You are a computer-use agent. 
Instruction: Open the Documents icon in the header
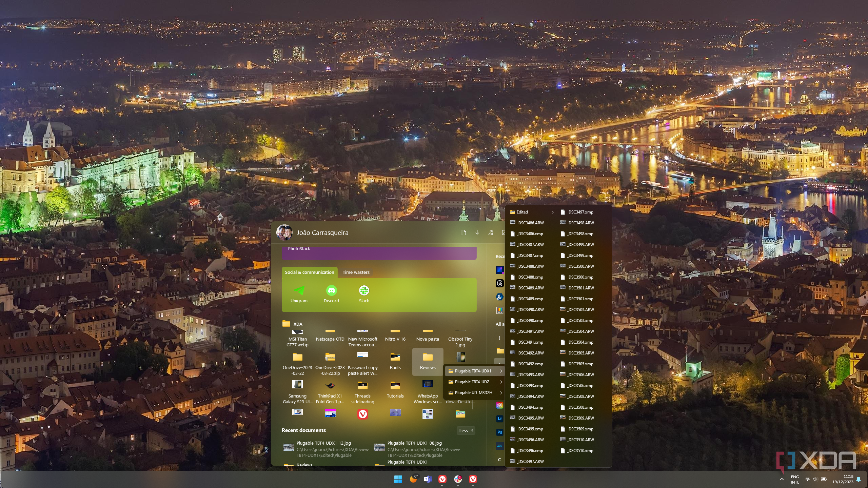[463, 232]
